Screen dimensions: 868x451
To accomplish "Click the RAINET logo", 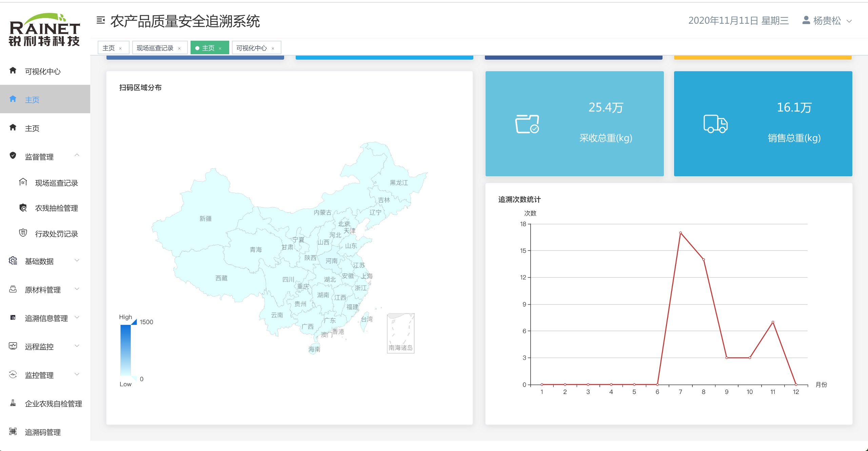I will (44, 30).
